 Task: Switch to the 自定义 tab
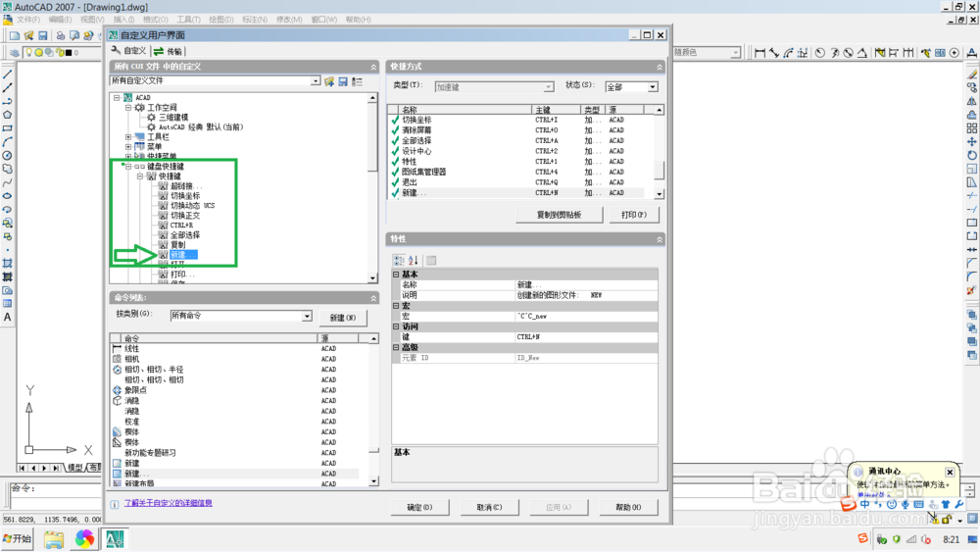coord(128,51)
